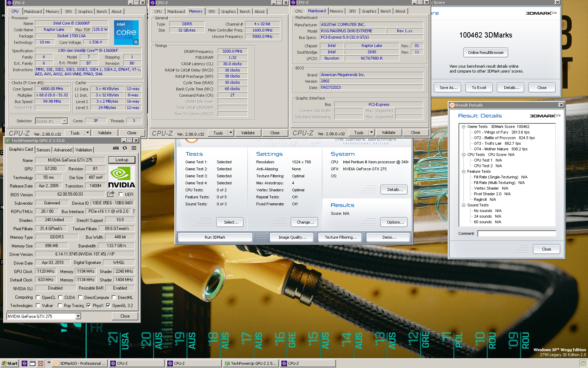The width and height of the screenshot is (588, 368).
Task: Click Image Quality button in 3DMark03
Action: coord(292,237)
